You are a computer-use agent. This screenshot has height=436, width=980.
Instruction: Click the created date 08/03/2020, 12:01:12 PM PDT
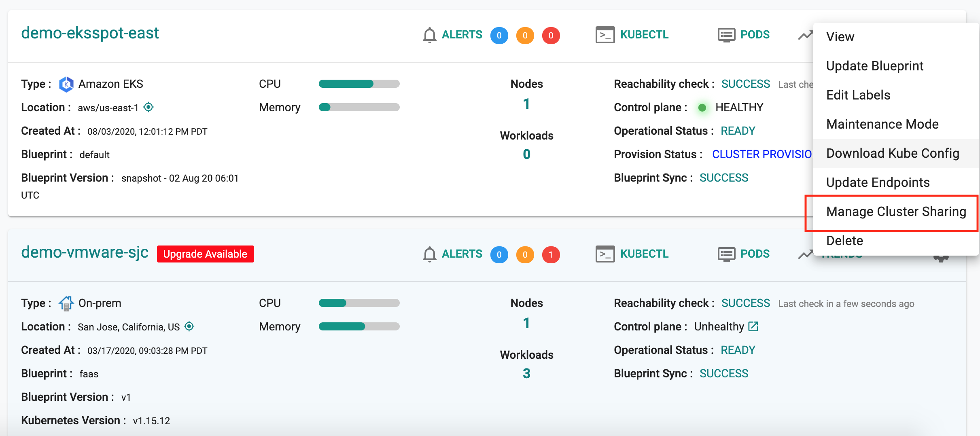147,132
